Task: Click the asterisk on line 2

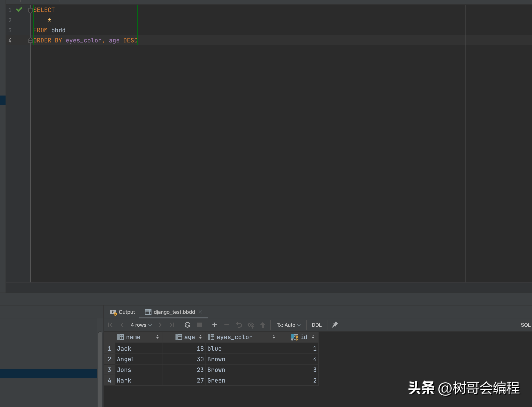Action: coord(49,20)
